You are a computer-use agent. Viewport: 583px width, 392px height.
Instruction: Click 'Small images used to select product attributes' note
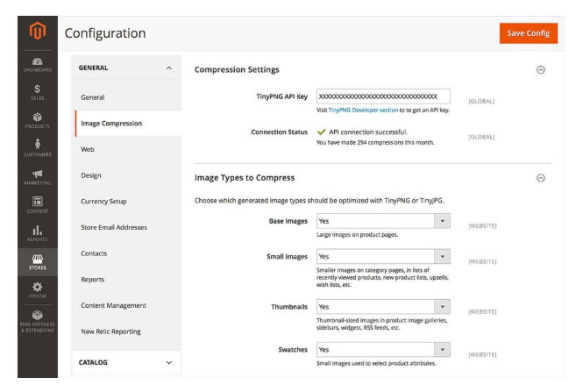click(x=376, y=363)
